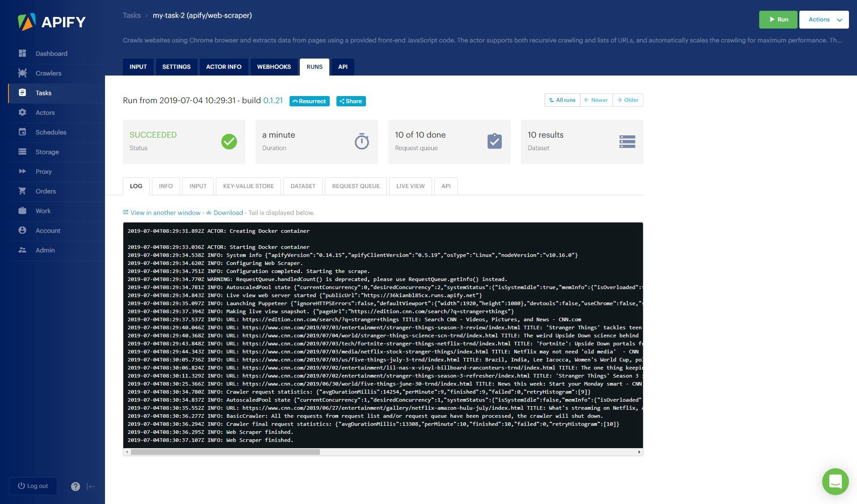Screen dimensions: 857x504
Task: Click the 'a minute' duration text
Action: click(x=278, y=135)
